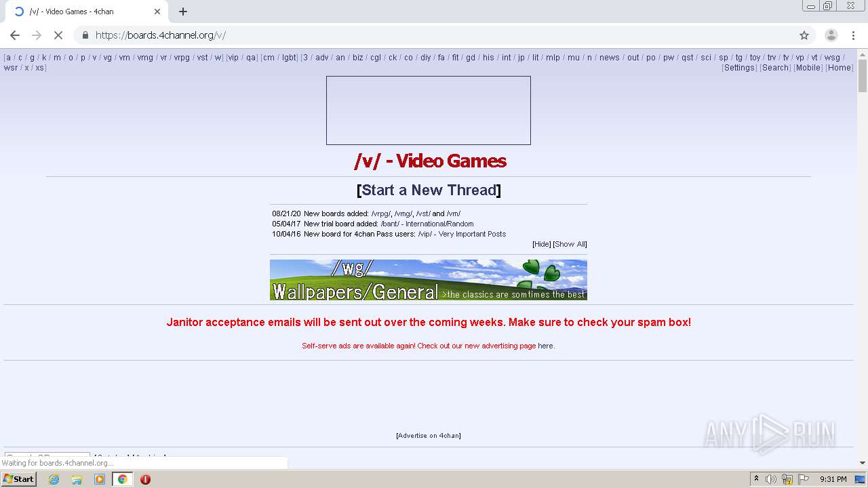Open board 'news' in navigation
The height and width of the screenshot is (488, 868).
(x=609, y=58)
